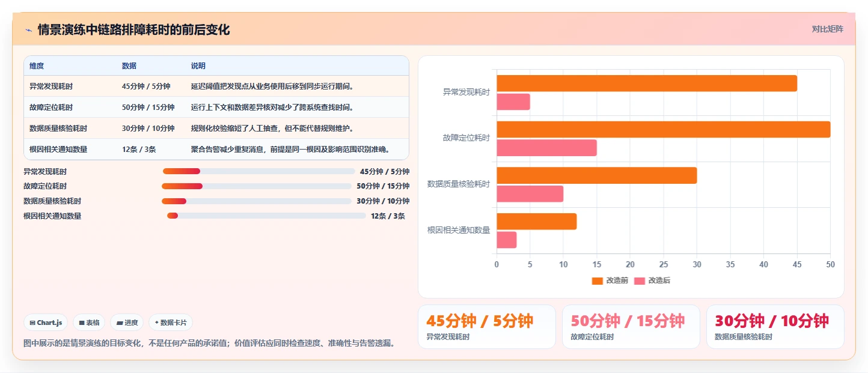Click the lightning icon beside the title

point(28,29)
